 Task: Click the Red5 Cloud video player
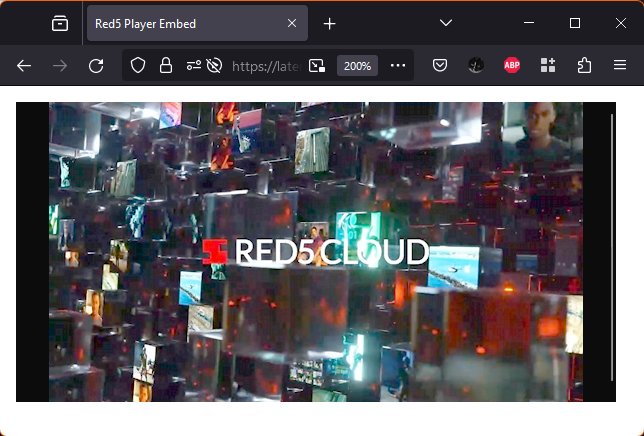pyautogui.click(x=316, y=252)
